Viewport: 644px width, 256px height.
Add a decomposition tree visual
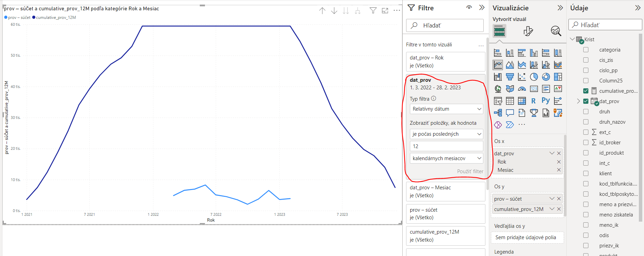498,113
